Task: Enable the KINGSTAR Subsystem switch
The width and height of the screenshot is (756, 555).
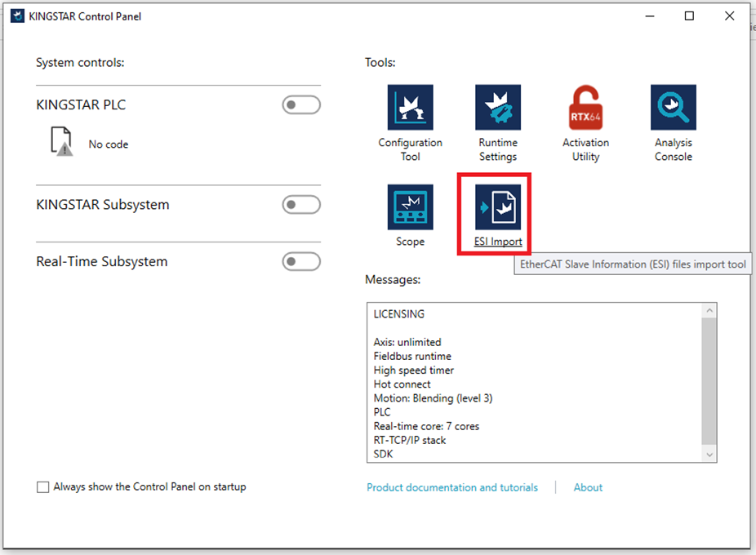Action: click(x=301, y=205)
